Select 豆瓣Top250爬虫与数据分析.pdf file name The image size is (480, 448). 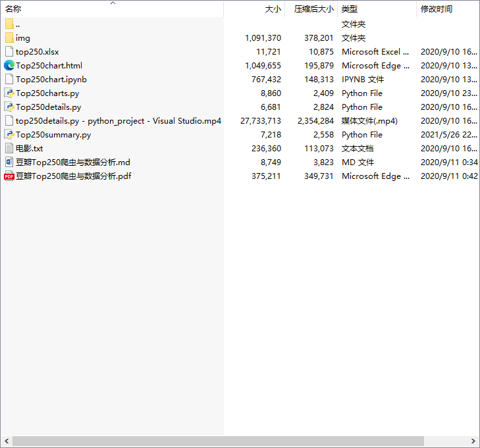click(x=74, y=176)
